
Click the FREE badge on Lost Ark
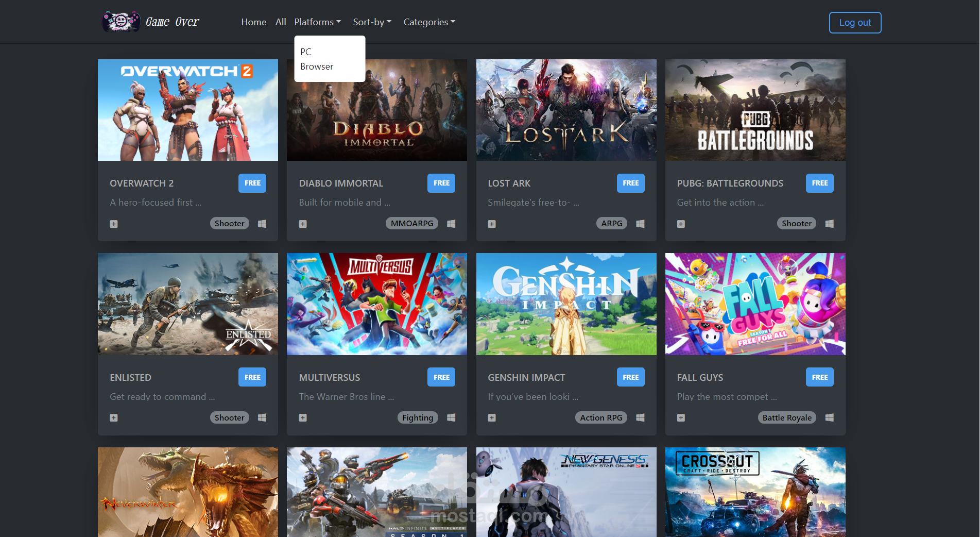point(631,183)
